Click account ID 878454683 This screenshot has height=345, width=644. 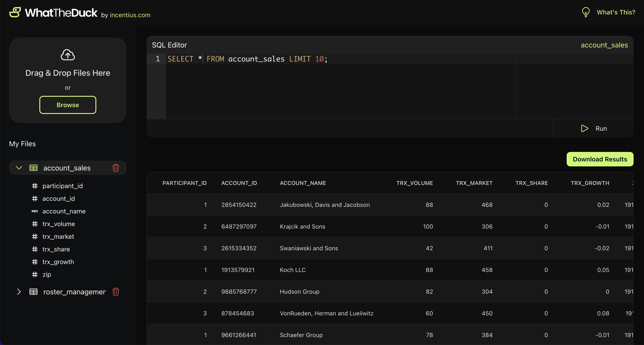click(x=237, y=314)
